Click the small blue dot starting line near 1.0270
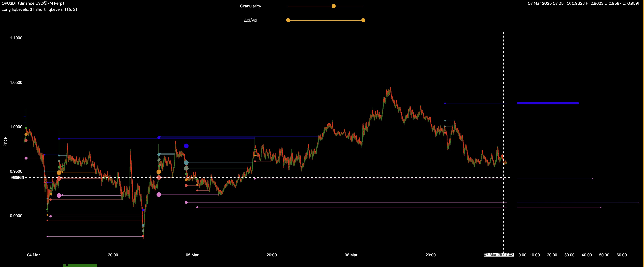Image resolution: width=644 pixels, height=267 pixels. point(445,103)
